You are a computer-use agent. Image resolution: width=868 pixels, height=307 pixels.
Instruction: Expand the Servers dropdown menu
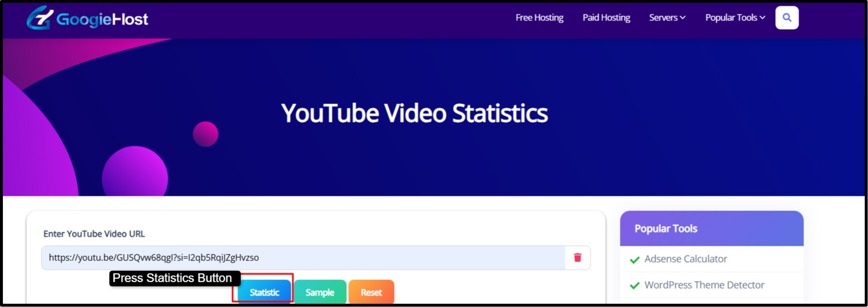coord(667,18)
